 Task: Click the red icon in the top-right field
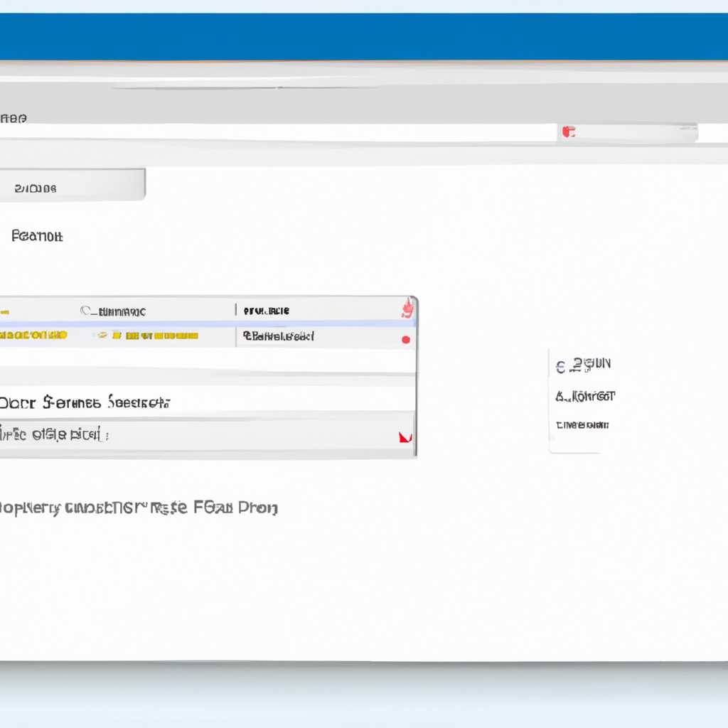click(569, 132)
